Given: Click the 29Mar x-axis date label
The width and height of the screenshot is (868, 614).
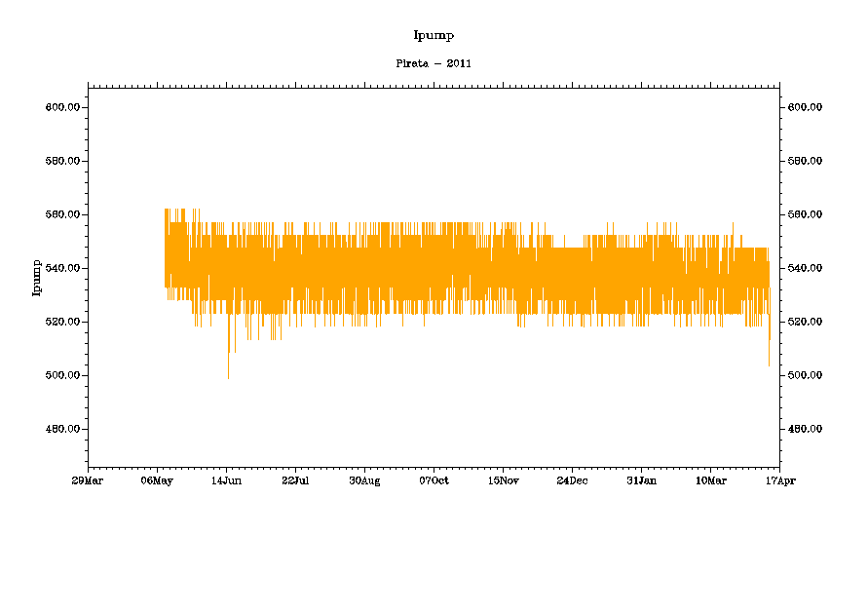Looking at the screenshot, I should 88,480.
